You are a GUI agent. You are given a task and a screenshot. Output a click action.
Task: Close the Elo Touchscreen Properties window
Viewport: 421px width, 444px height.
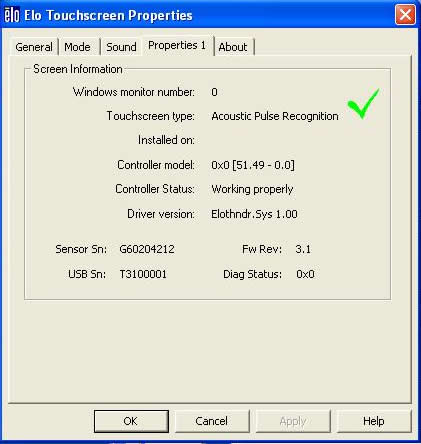[x=405, y=15]
